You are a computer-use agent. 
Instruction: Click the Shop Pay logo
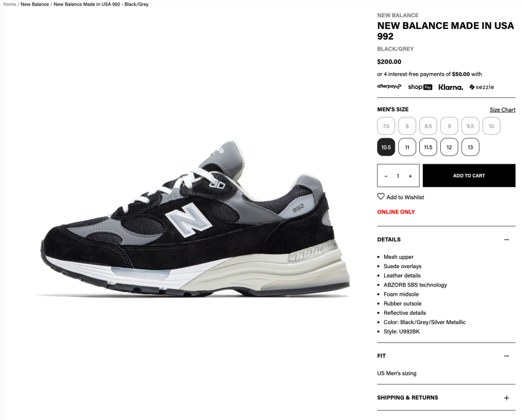click(x=420, y=87)
